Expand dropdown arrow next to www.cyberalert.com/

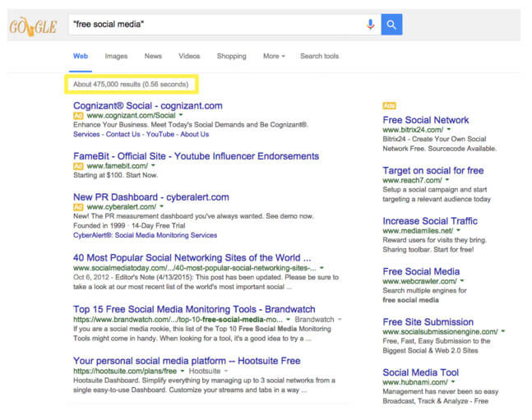point(162,206)
